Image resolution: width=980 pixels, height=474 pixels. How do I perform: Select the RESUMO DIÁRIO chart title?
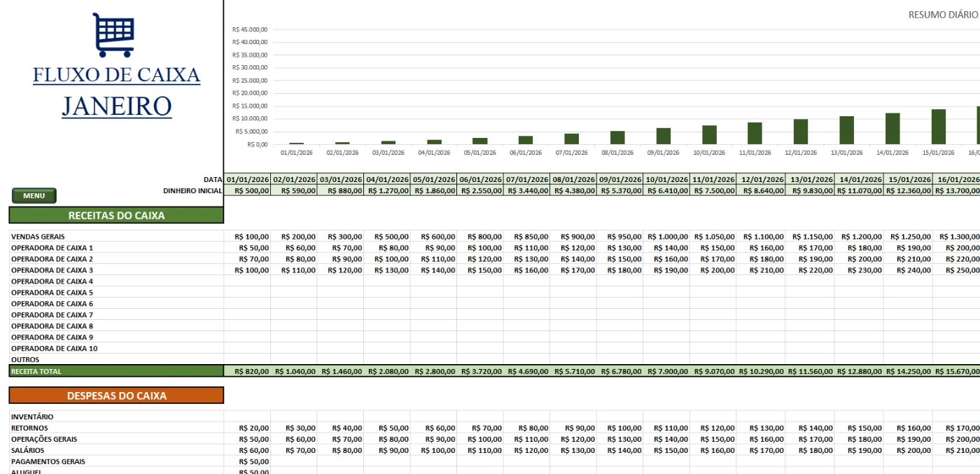(942, 15)
